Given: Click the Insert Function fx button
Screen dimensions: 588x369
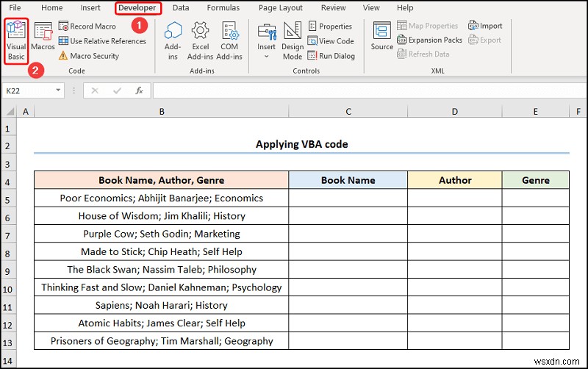Looking at the screenshot, I should pos(139,90).
